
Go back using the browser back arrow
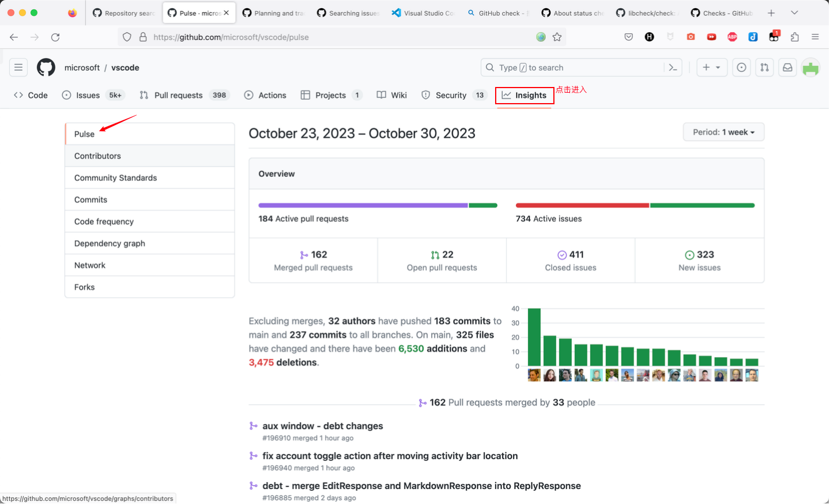(14, 37)
